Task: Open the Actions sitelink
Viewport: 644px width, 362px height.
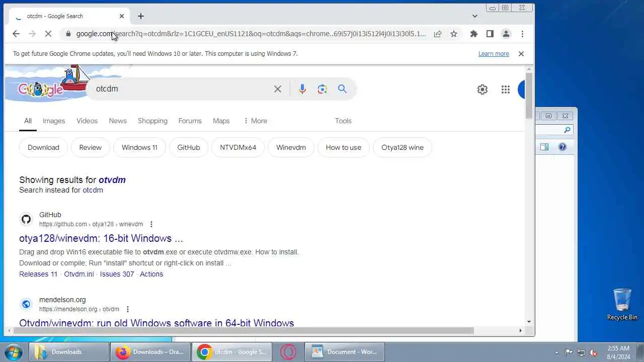Action: click(151, 274)
